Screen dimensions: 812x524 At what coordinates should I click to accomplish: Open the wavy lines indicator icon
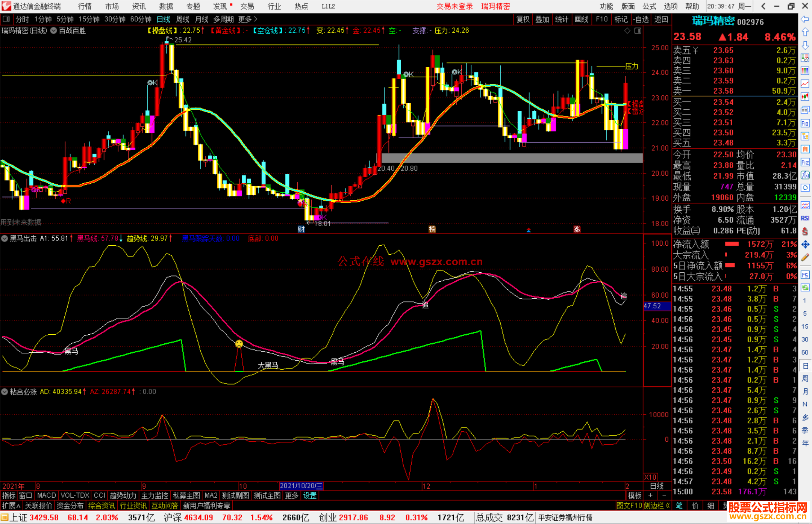pyautogui.click(x=805, y=205)
